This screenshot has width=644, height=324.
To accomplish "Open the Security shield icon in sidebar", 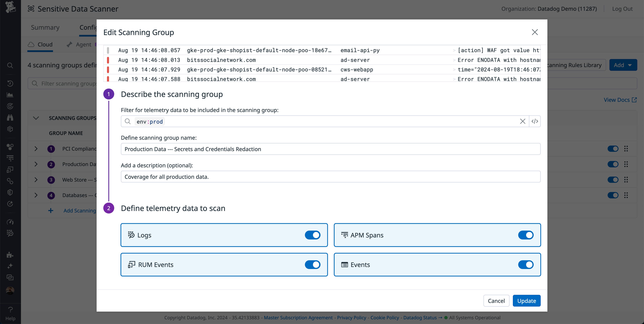I will pos(10,192).
